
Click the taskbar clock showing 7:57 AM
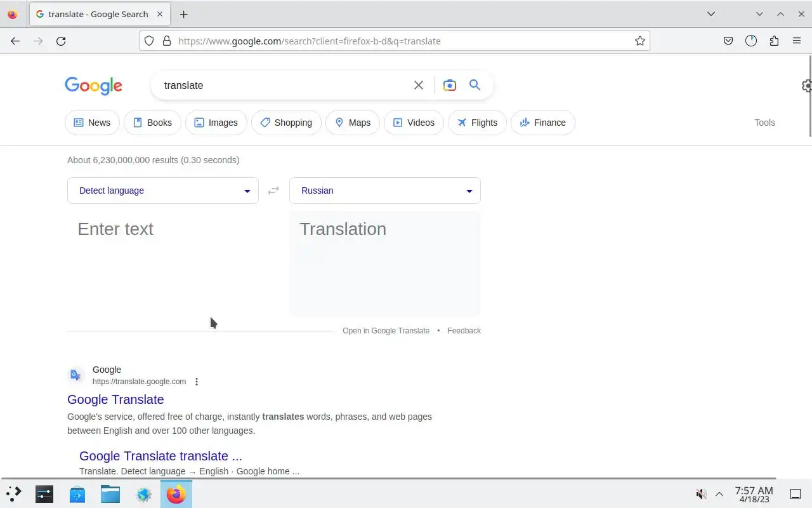(x=754, y=494)
